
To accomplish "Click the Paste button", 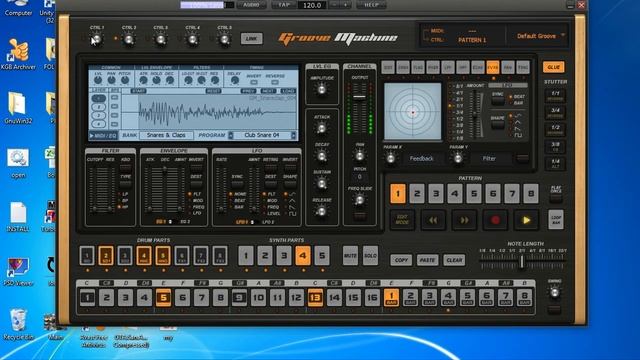I will pyautogui.click(x=428, y=260).
